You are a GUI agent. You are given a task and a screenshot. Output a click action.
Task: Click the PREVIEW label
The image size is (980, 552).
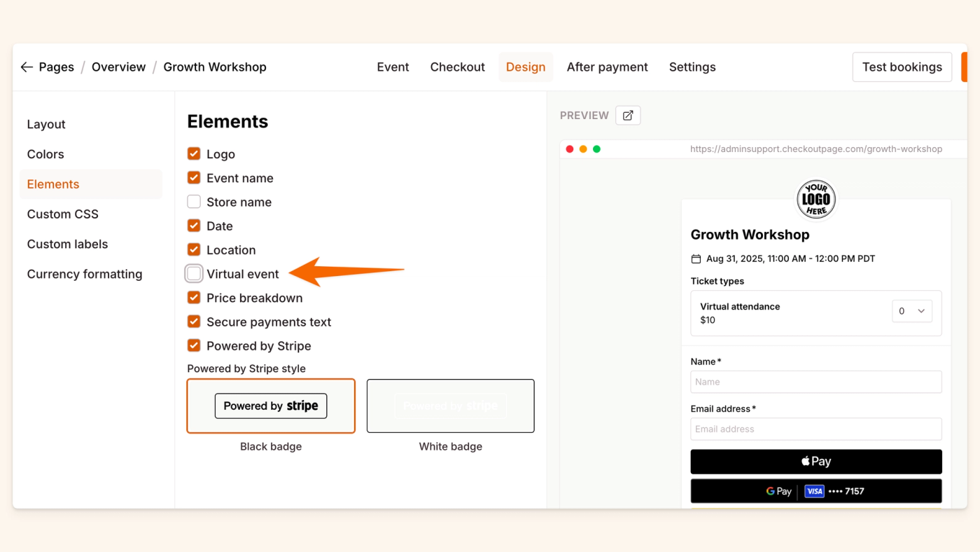[x=584, y=116]
